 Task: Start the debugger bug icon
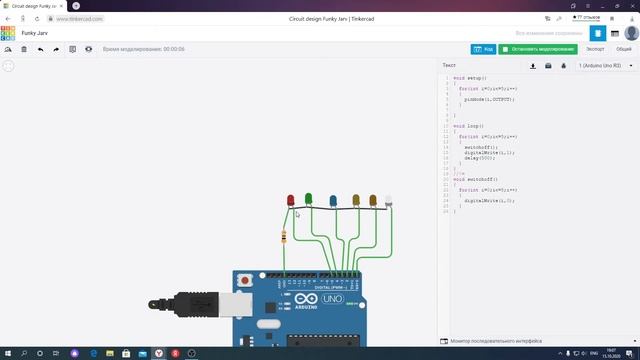click(x=564, y=66)
